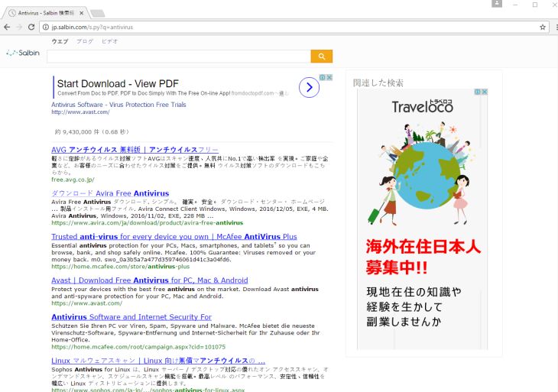Screen dimensions: 558x392
Task: Click the Salbin logo
Action: 23,53
